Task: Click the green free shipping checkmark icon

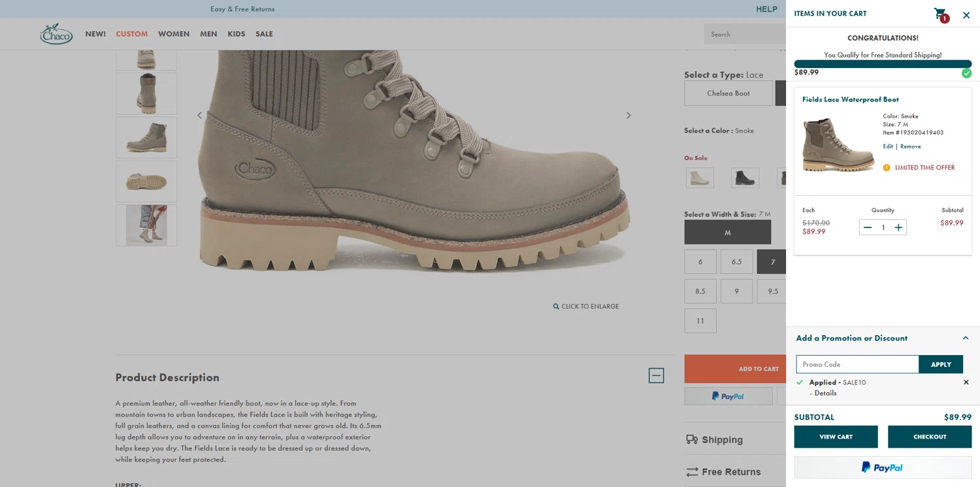Action: point(966,73)
